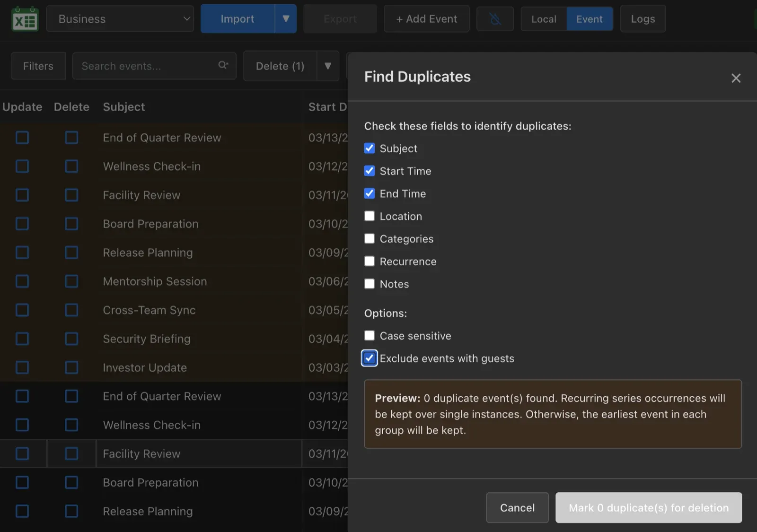Sort by the Subject column header
757x532 pixels.
(124, 107)
